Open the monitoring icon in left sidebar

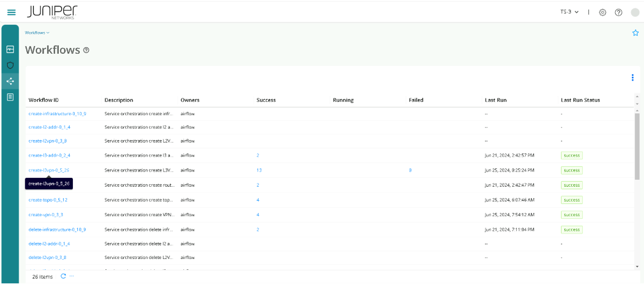(x=10, y=49)
